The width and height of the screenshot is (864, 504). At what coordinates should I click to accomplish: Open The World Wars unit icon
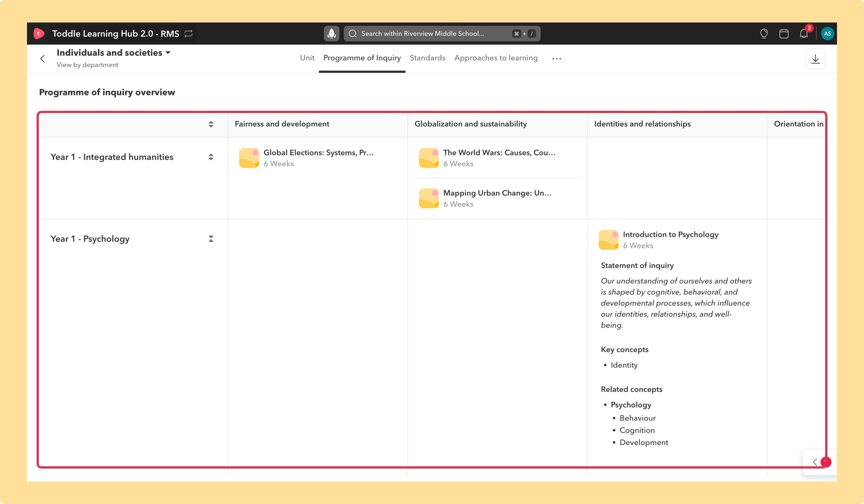coord(429,158)
